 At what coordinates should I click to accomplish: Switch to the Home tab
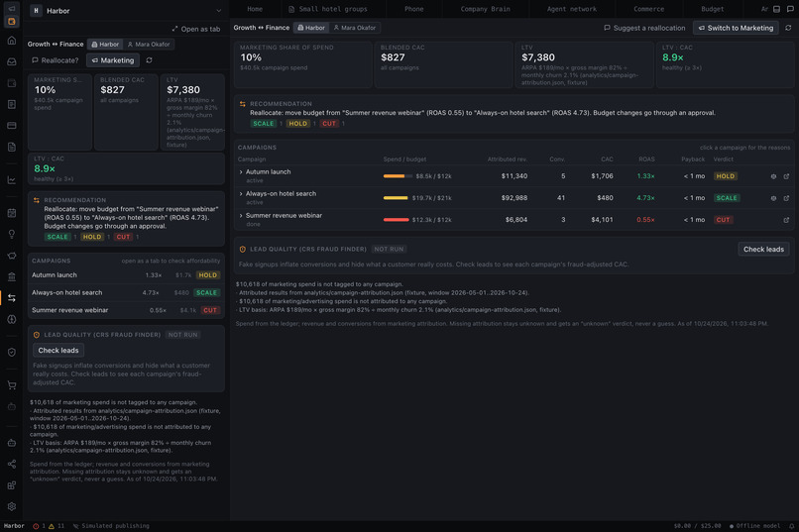click(255, 9)
